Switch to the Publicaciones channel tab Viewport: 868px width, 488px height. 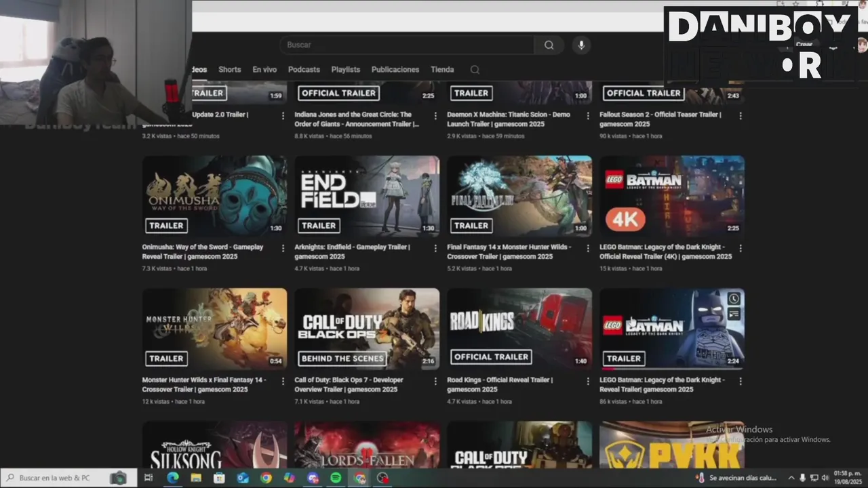[x=395, y=70]
